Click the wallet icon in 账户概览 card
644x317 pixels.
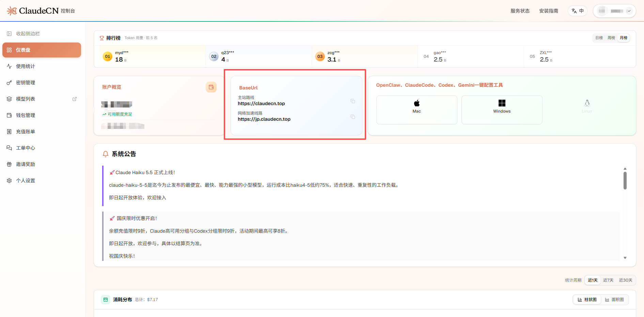click(x=211, y=87)
